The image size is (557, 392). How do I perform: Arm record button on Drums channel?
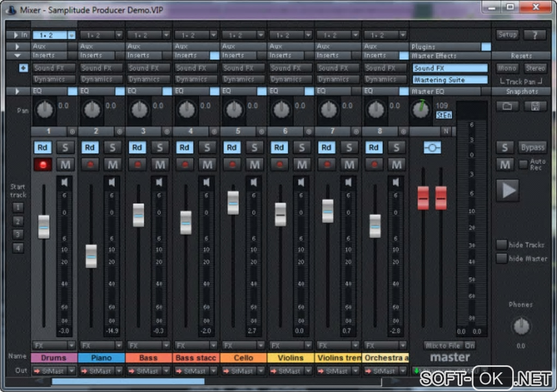click(x=43, y=164)
